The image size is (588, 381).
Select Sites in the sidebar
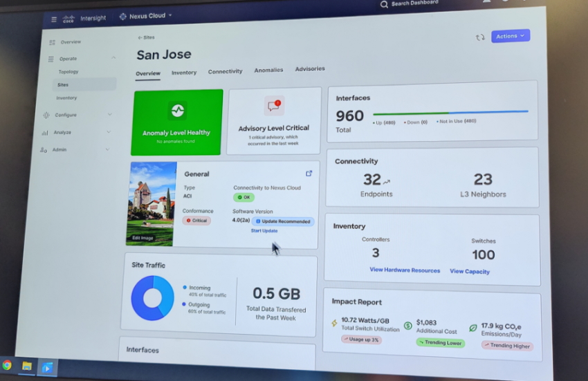pyautogui.click(x=84, y=85)
